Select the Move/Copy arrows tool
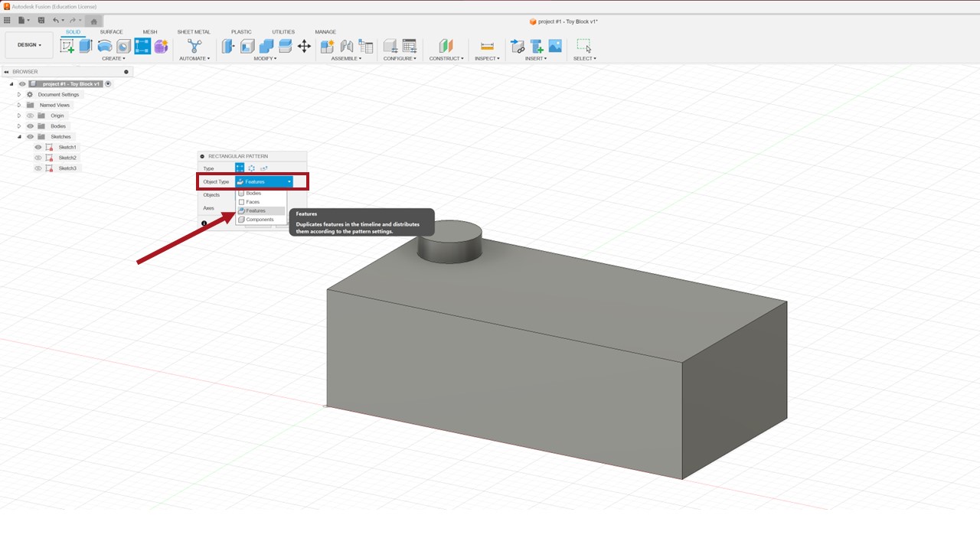This screenshot has width=980, height=551. [304, 46]
